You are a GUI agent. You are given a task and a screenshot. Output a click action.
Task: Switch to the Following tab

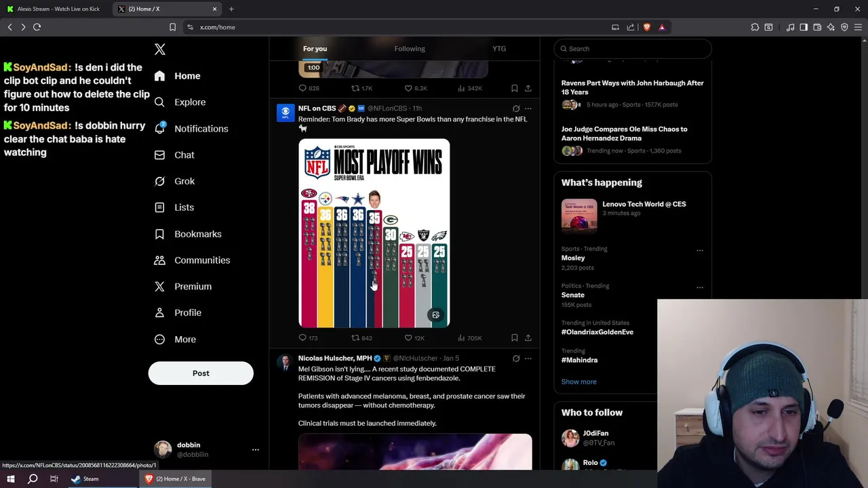coord(410,49)
